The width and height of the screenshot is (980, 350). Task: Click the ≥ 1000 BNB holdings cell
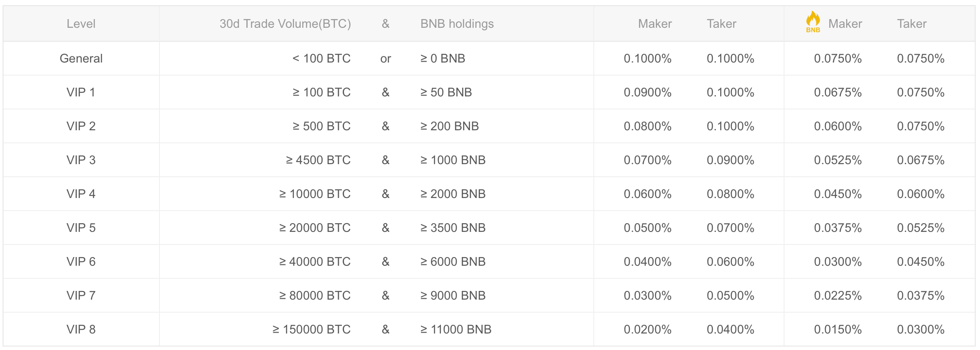pyautogui.click(x=453, y=160)
